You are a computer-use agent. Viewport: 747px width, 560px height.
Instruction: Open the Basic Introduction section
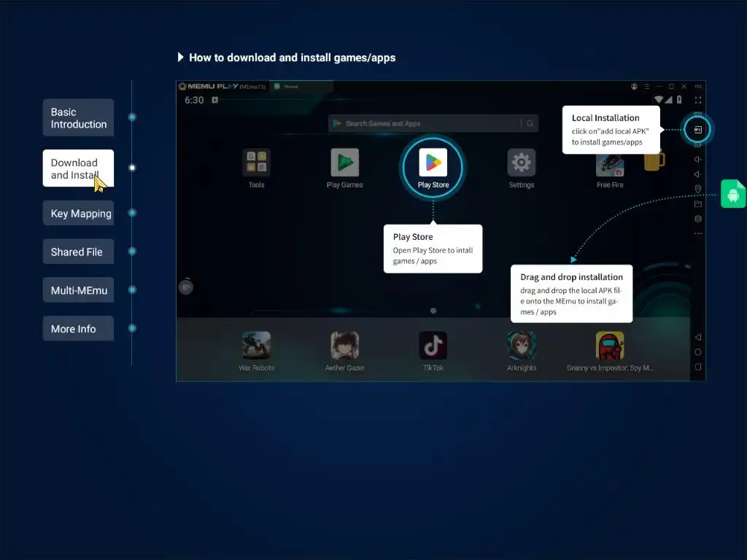point(78,117)
